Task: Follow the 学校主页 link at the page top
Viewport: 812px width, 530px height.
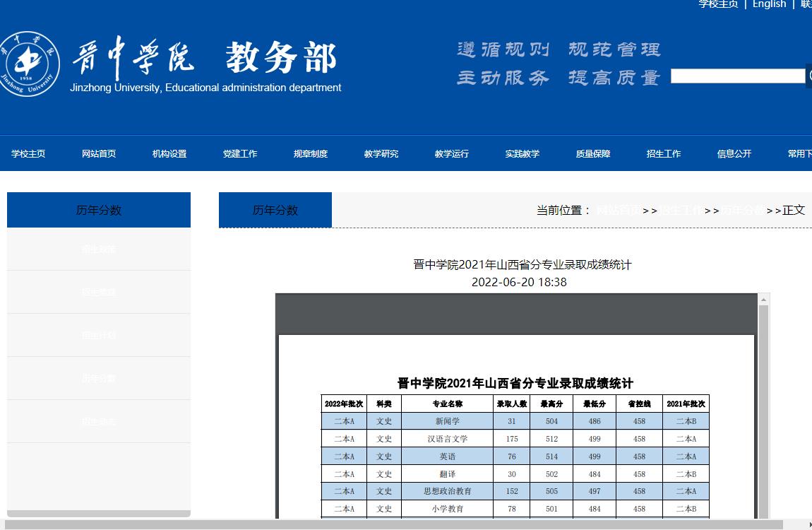Action: [x=718, y=4]
